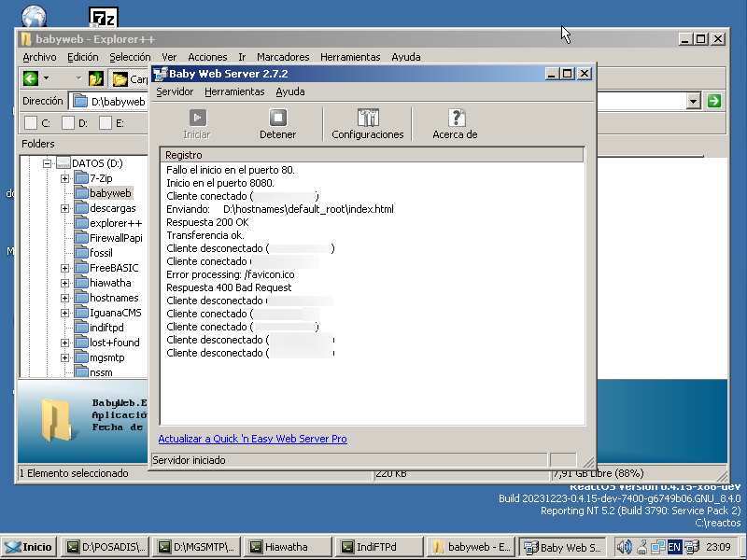Open the Edición menu in Explorer++
The height and width of the screenshot is (560, 747).
(x=83, y=57)
